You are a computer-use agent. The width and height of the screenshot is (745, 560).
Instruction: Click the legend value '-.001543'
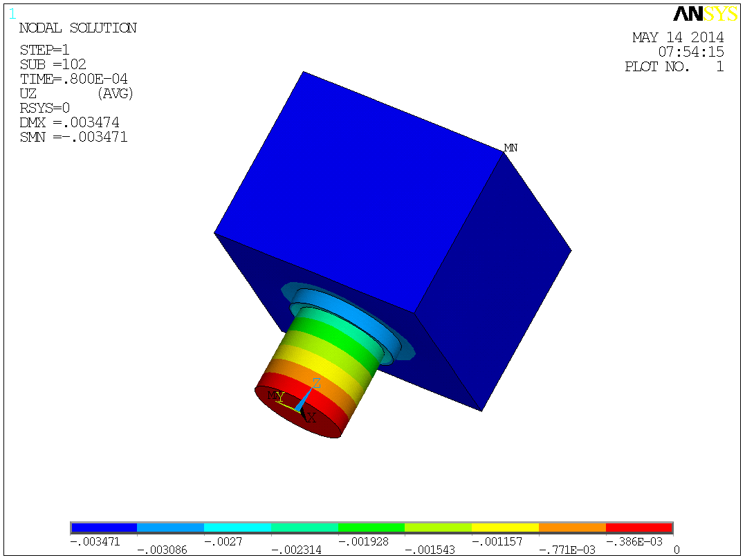(x=430, y=550)
